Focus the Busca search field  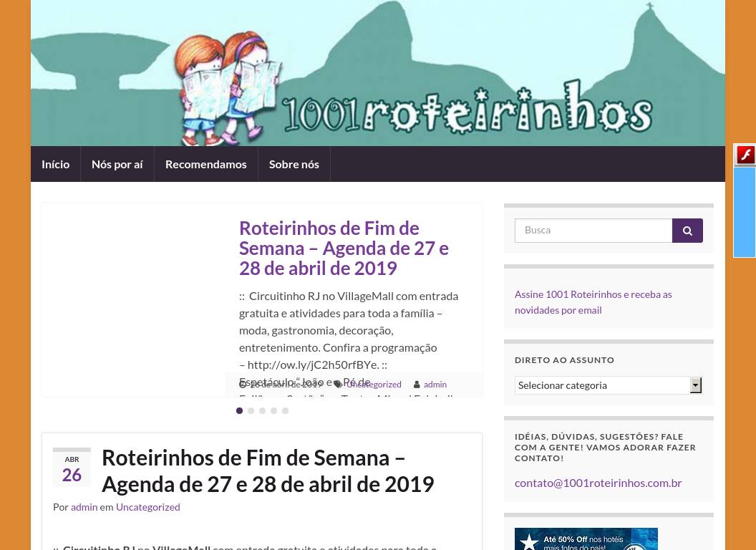pyautogui.click(x=593, y=231)
